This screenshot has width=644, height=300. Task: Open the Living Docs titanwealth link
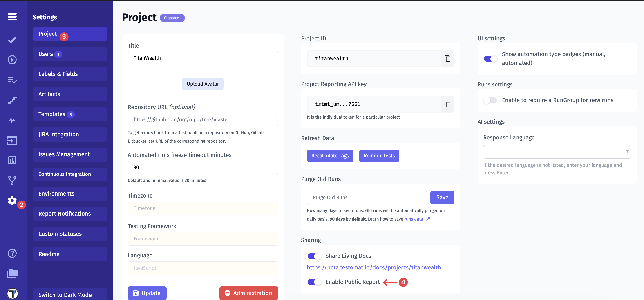pyautogui.click(x=373, y=267)
